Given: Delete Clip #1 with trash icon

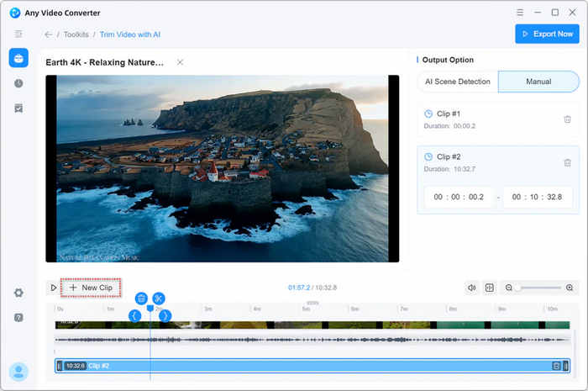Looking at the screenshot, I should point(567,119).
